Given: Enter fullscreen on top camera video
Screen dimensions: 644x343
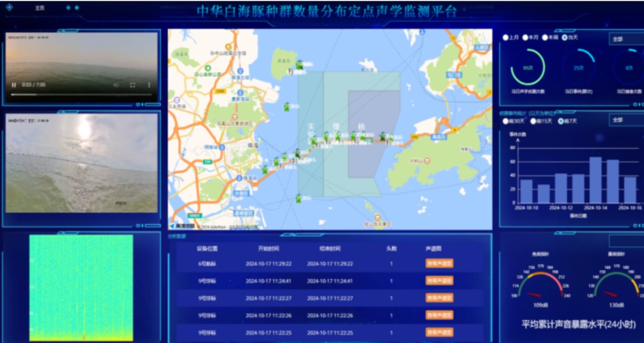Looking at the screenshot, I should [132, 85].
